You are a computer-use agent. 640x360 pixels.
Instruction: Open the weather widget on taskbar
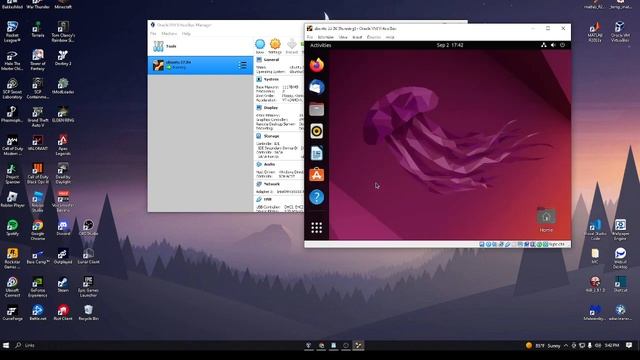pos(543,345)
